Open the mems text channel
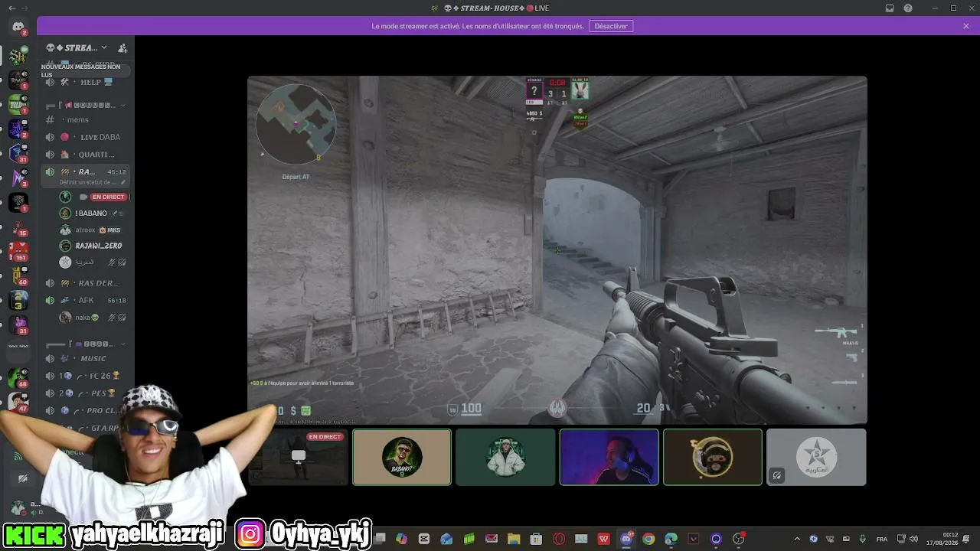Viewport: 980px width, 551px height. (x=86, y=120)
